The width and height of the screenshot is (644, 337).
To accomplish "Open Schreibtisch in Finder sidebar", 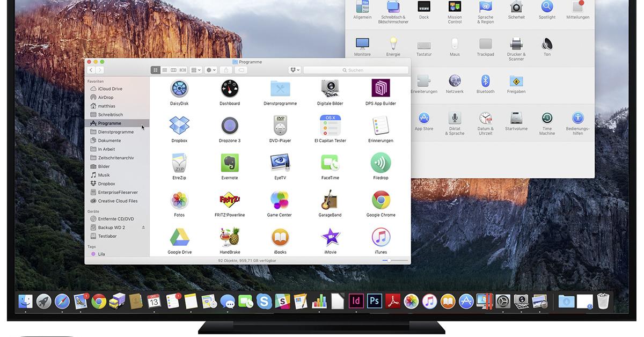I will pyautogui.click(x=110, y=114).
